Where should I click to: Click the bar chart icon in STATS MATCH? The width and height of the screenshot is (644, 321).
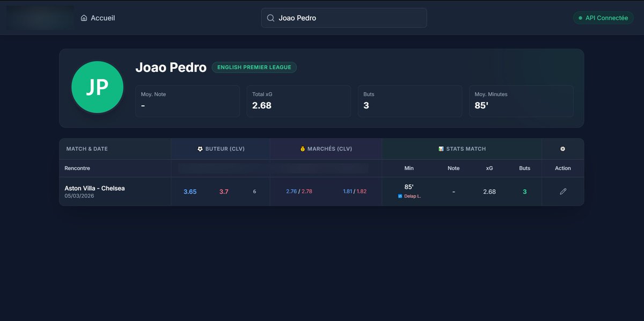[441, 149]
